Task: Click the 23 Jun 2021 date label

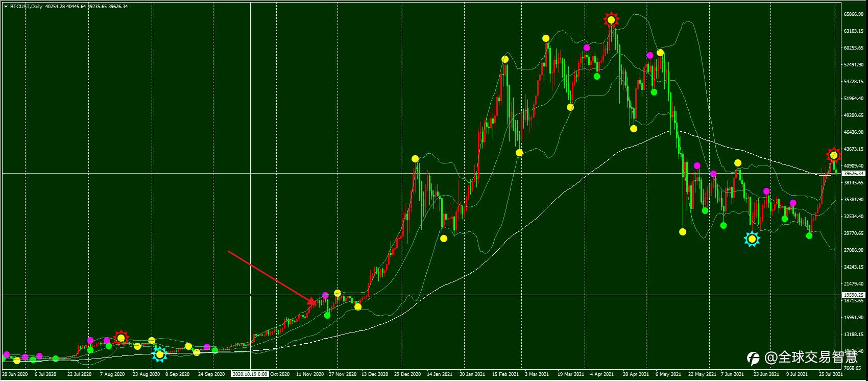Action: 766,374
